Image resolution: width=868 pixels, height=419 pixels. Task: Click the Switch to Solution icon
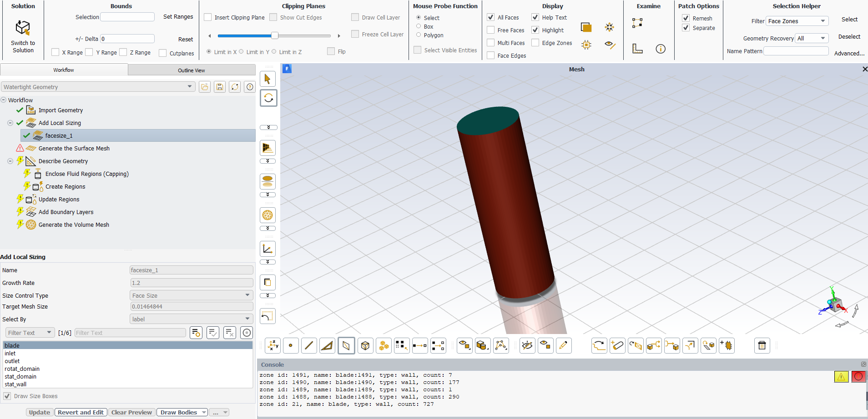click(23, 28)
